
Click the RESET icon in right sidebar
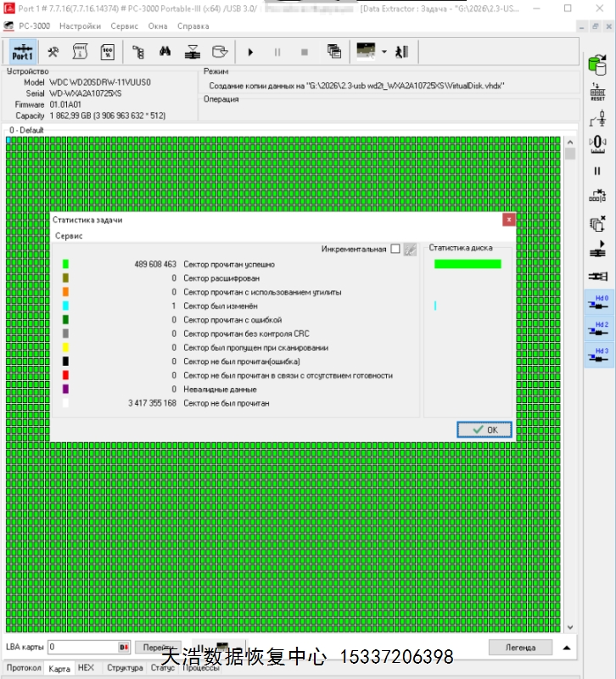597,92
